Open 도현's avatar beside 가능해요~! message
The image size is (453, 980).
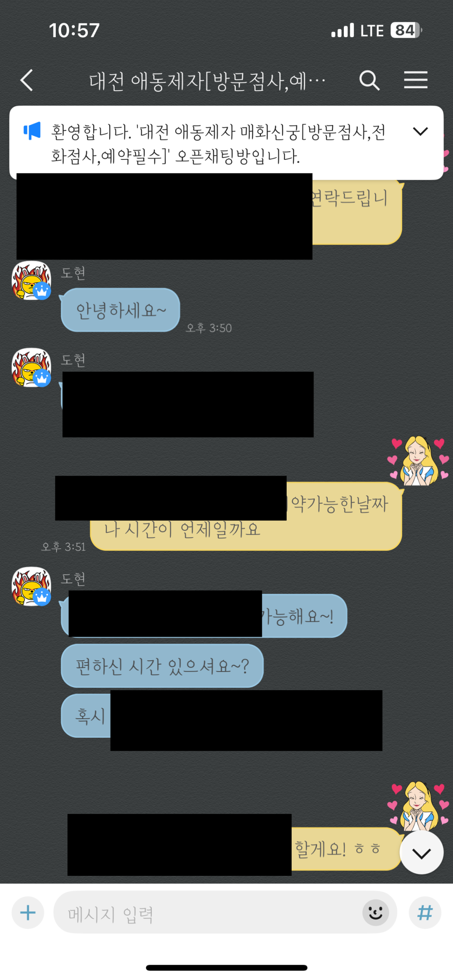(31, 586)
